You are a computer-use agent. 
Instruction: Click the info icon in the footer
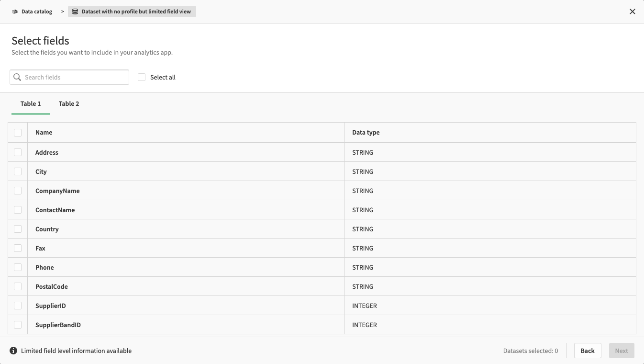13,351
